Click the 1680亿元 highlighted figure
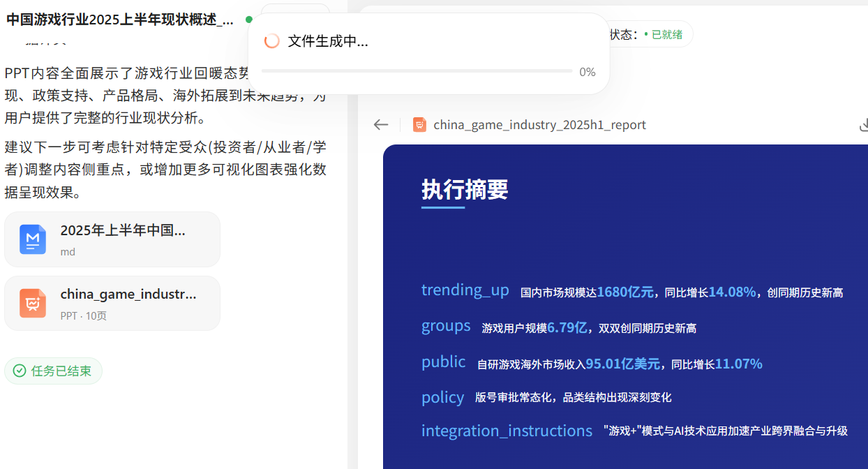The width and height of the screenshot is (868, 469). pyautogui.click(x=625, y=292)
